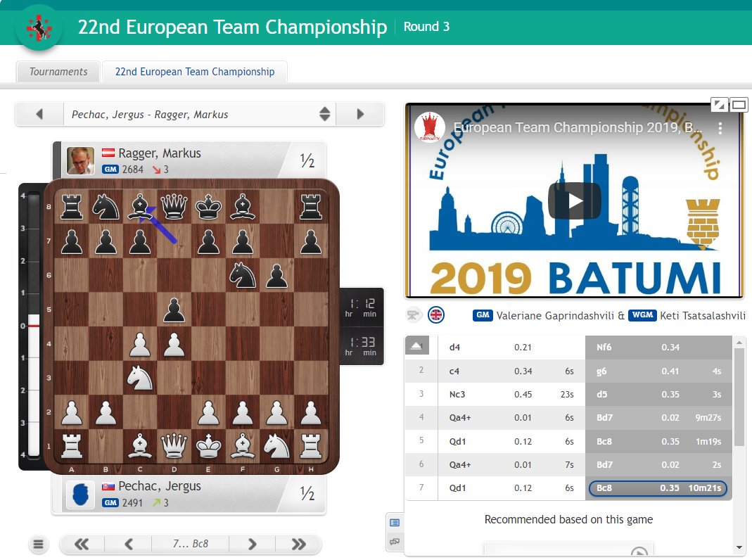Screen dimensions: 752x560
Task: Click the bottom clock showing 1:33
Action: [x=362, y=346]
